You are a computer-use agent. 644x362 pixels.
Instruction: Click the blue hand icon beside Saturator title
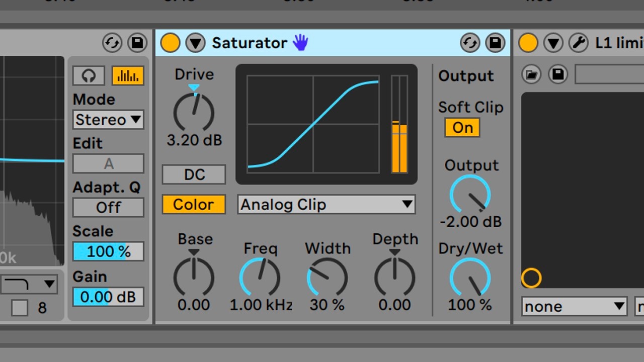click(x=300, y=43)
